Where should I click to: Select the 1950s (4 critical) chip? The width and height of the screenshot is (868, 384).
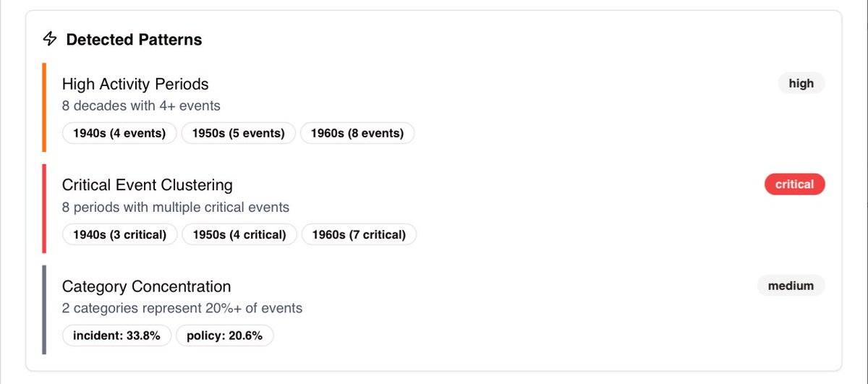click(x=239, y=234)
